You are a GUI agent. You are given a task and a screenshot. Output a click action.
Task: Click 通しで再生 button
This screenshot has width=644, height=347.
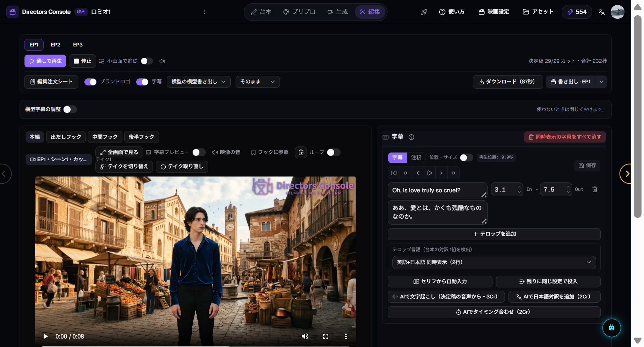(45, 61)
